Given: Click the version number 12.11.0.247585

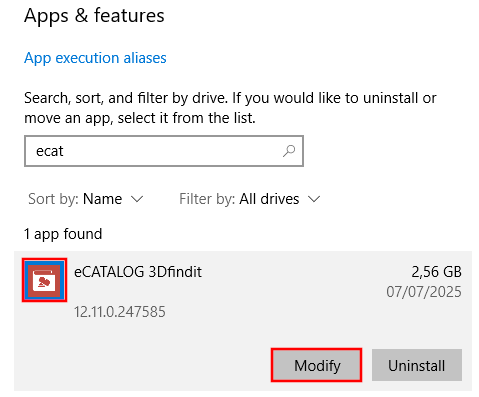Looking at the screenshot, I should (120, 312).
